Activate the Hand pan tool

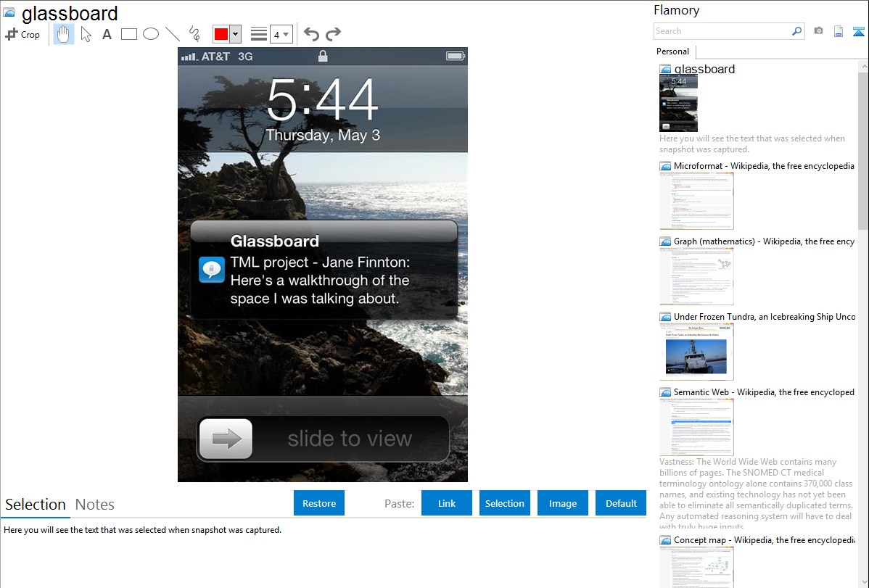pos(64,34)
